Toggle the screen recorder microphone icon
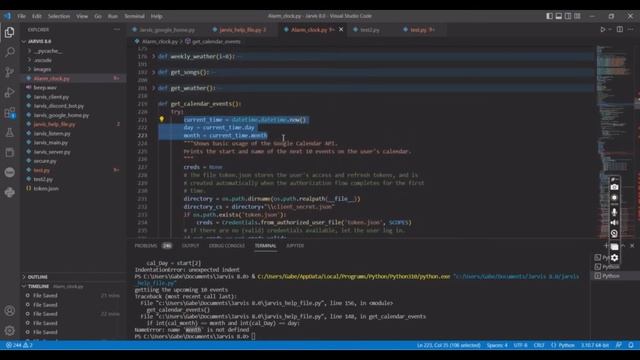 (614, 212)
